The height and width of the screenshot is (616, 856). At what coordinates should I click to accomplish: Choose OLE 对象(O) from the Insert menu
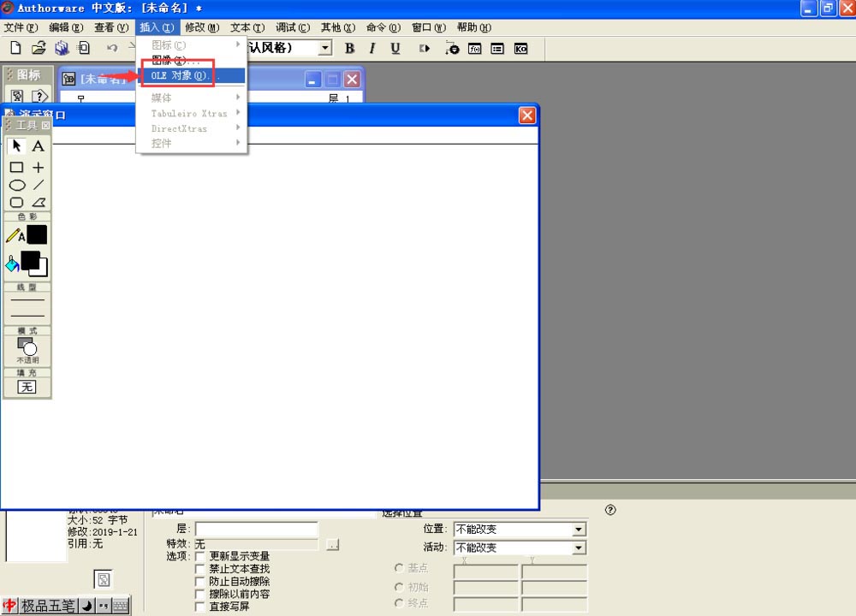click(x=191, y=75)
